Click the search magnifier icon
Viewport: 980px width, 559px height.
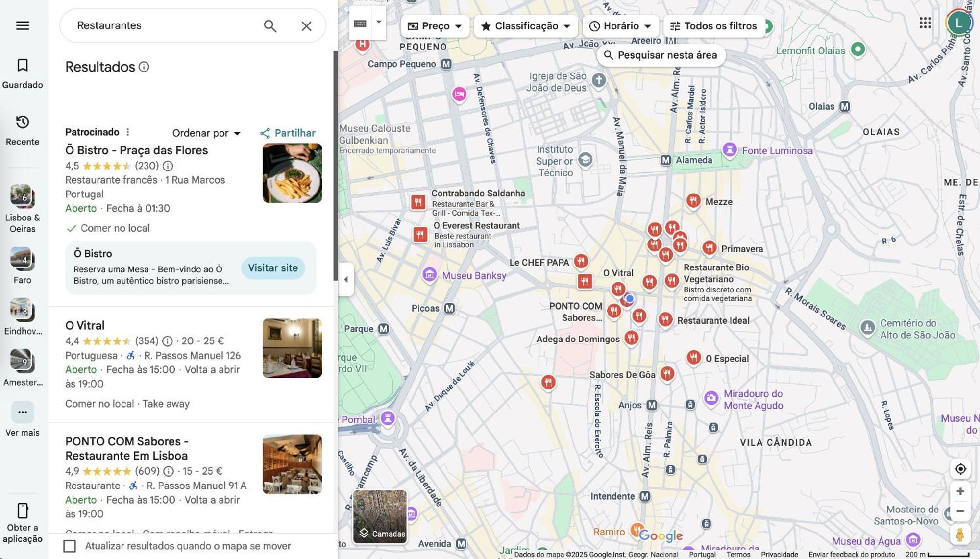(x=270, y=26)
